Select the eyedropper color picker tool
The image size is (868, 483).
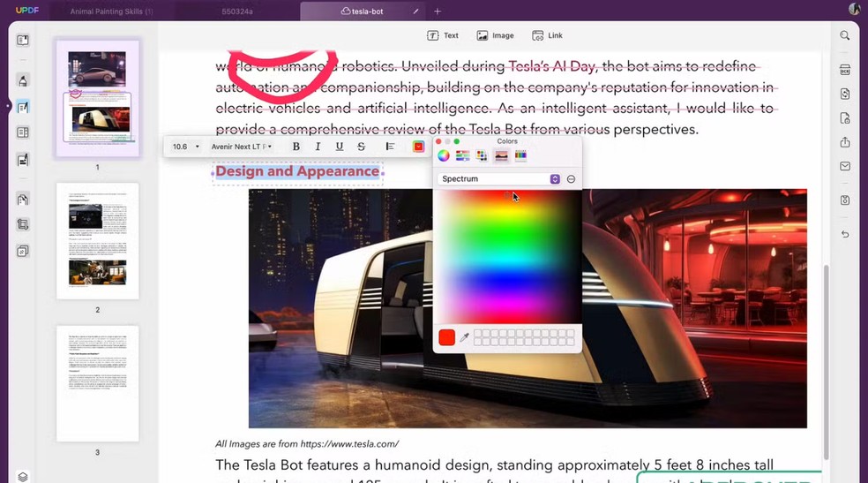465,337
